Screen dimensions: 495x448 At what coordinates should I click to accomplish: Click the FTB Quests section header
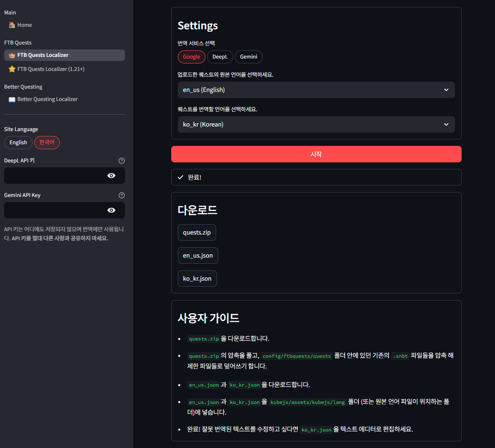point(18,43)
